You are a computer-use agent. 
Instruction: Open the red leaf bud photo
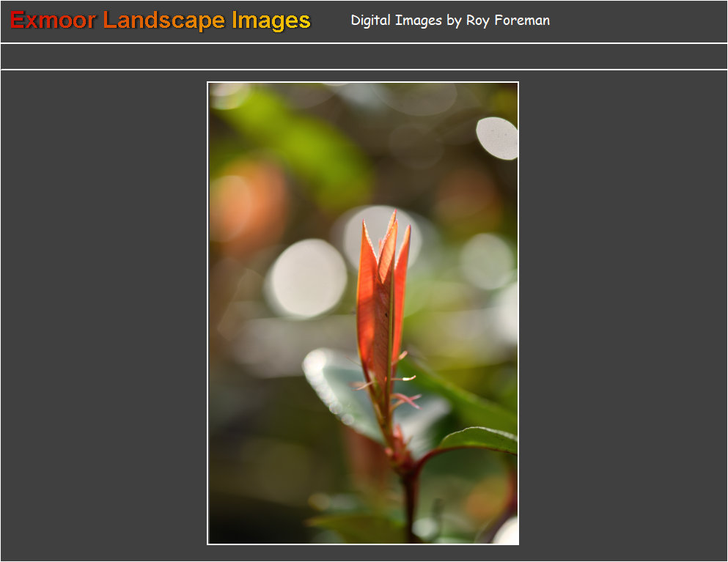point(363,313)
